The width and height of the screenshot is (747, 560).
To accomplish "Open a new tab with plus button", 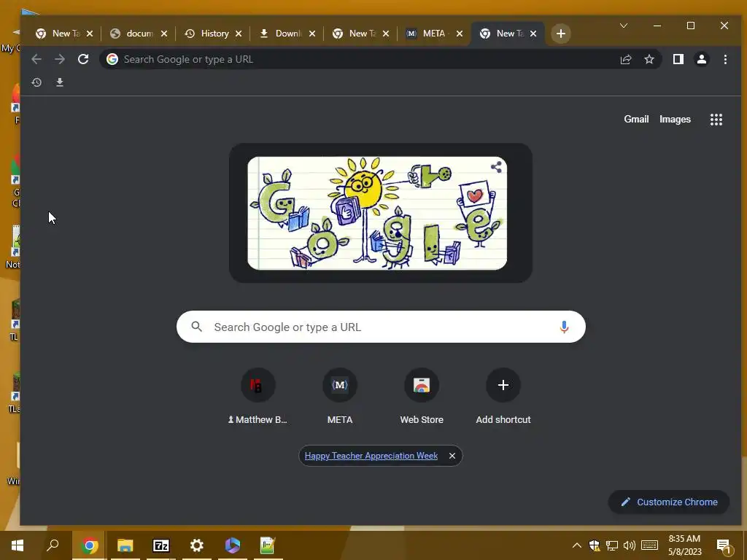I will click(561, 34).
